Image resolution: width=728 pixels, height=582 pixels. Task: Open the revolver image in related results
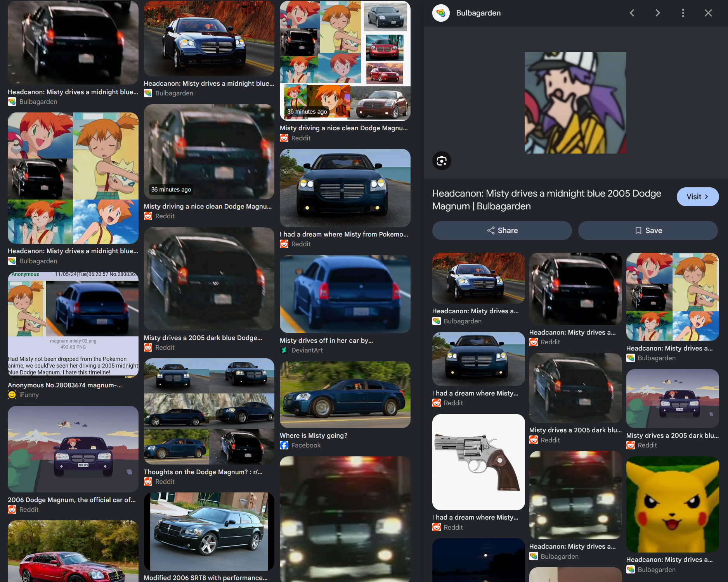click(478, 462)
